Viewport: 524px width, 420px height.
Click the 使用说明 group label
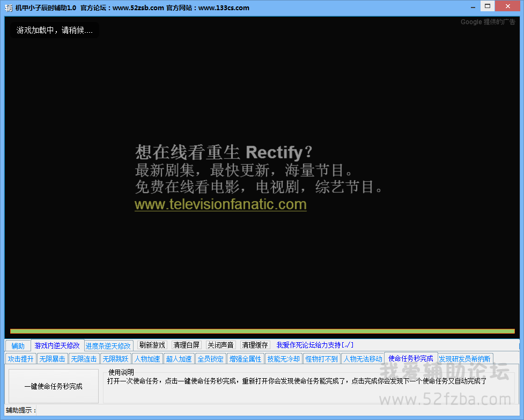pyautogui.click(x=121, y=372)
